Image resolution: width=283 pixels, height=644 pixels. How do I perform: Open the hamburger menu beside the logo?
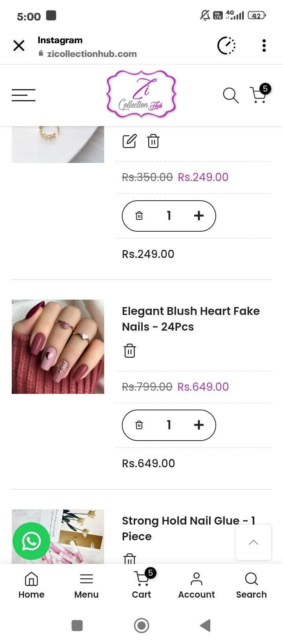[24, 95]
